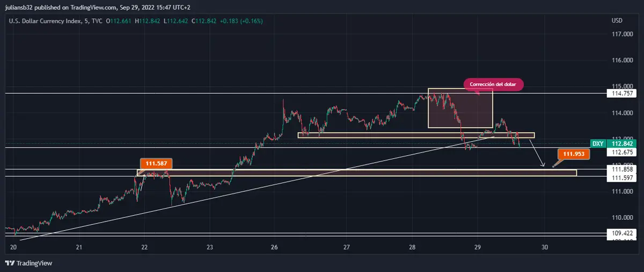Select the 111.858 price level label

coord(621,170)
